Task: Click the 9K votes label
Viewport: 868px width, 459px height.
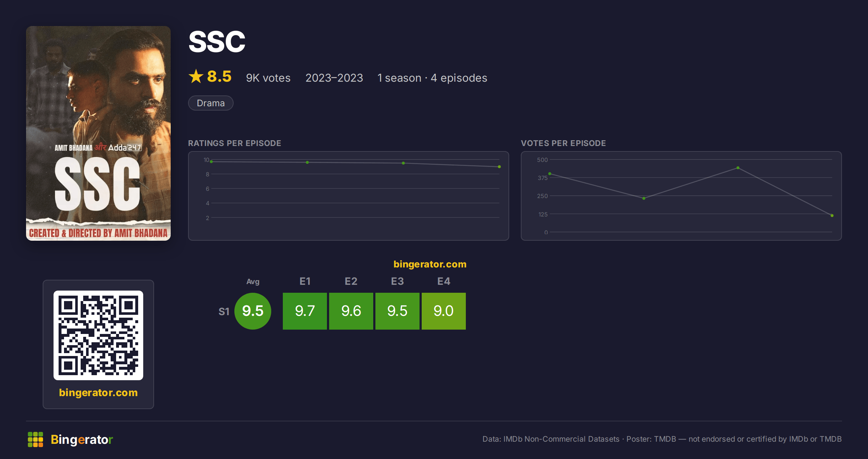Action: 268,78
